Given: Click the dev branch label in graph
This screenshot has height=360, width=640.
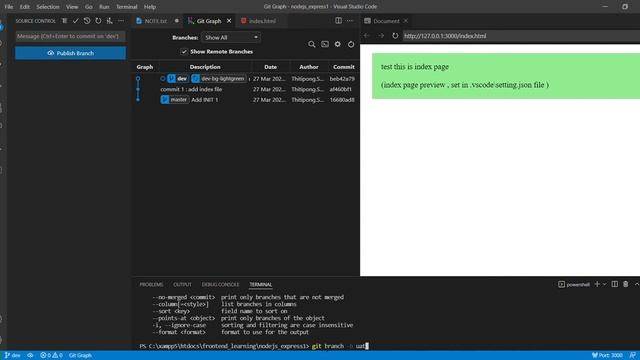Looking at the screenshot, I should [x=178, y=78].
